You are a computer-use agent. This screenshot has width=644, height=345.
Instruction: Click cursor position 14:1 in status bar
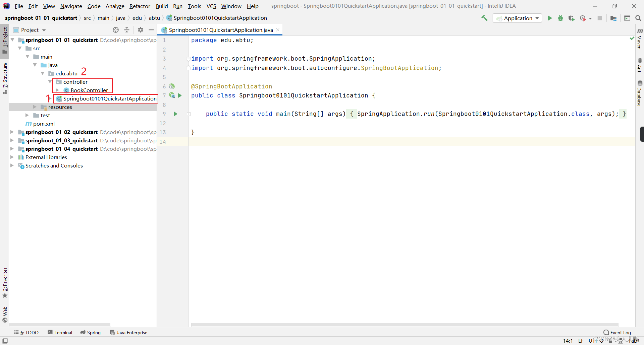point(568,341)
